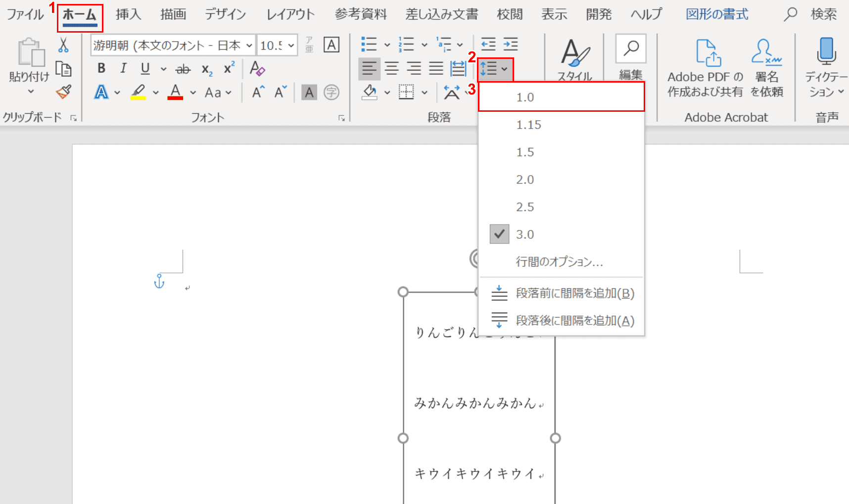Click the multilevel list icon
The width and height of the screenshot is (849, 504).
[x=444, y=45]
